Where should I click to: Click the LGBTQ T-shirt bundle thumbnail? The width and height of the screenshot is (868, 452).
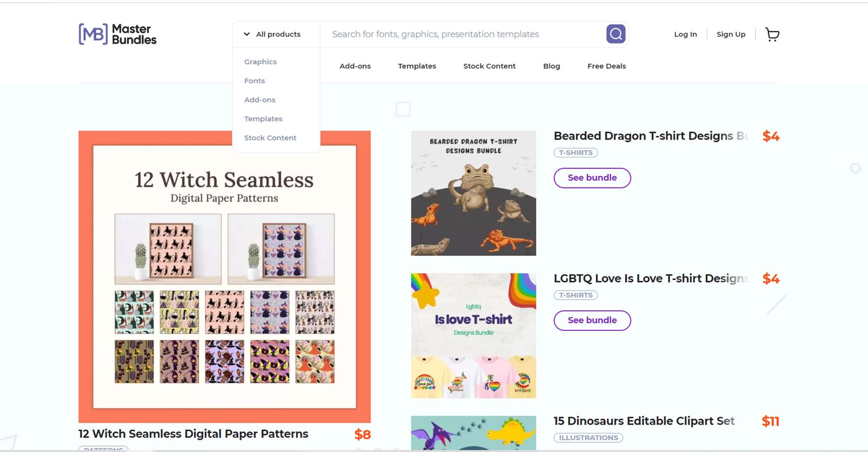click(x=473, y=334)
